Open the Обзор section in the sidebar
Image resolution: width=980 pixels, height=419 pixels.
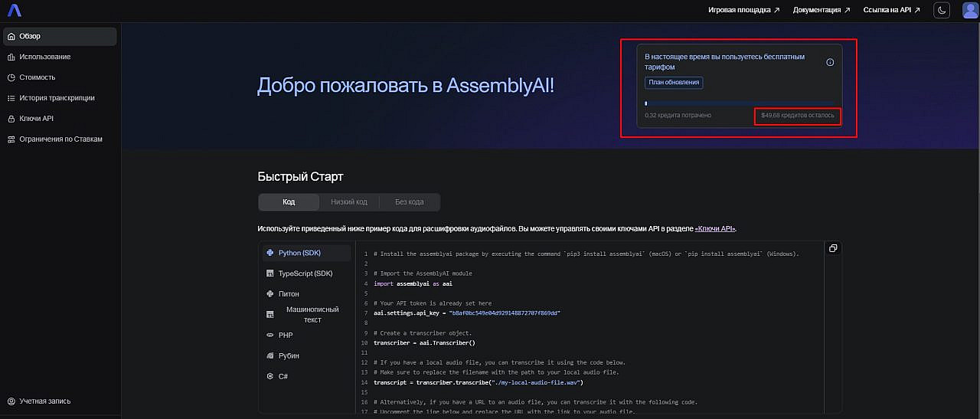[60, 36]
